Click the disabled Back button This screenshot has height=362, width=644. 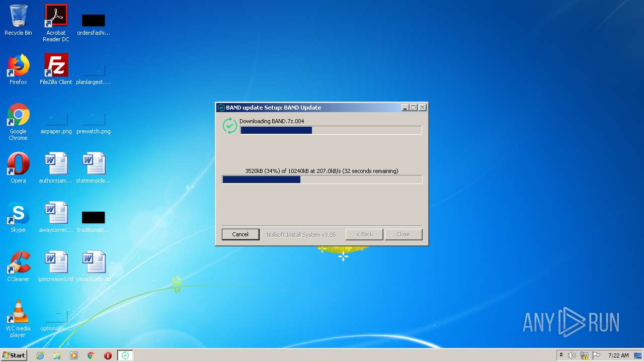(x=364, y=234)
